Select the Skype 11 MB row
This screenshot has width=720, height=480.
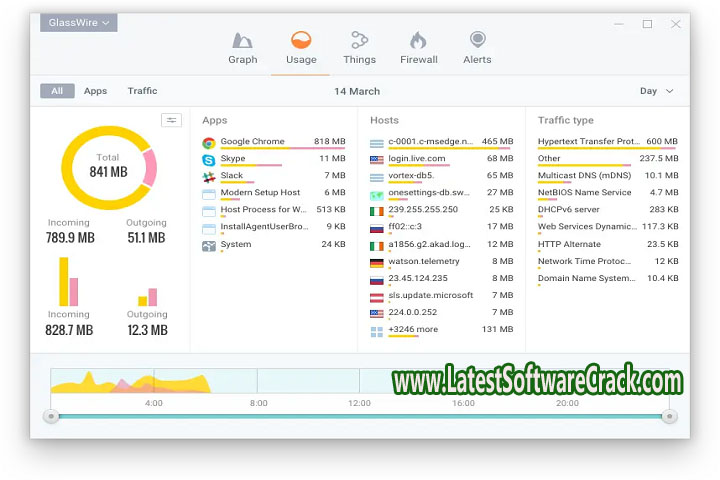click(274, 160)
